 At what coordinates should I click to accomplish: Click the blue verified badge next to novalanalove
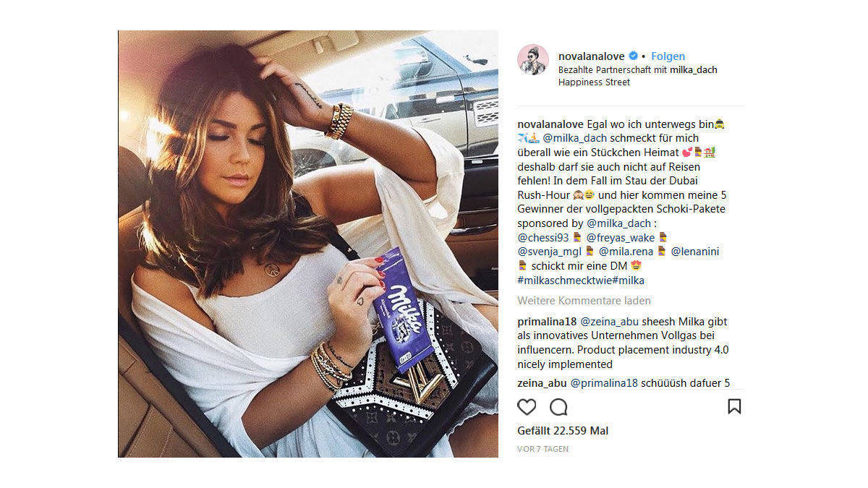633,56
